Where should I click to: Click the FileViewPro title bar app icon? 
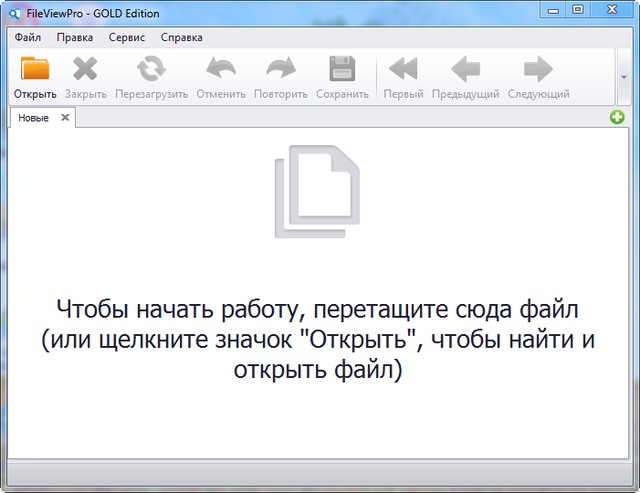coord(14,10)
